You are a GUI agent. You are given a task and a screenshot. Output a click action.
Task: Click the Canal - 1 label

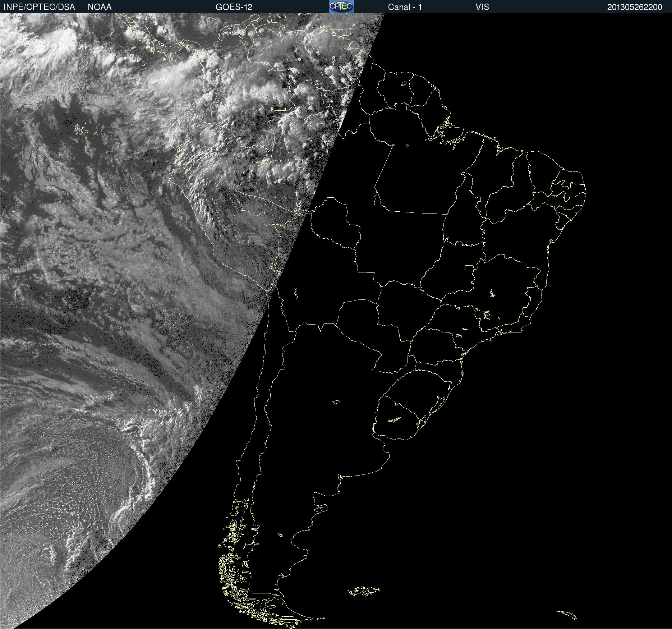click(x=405, y=7)
